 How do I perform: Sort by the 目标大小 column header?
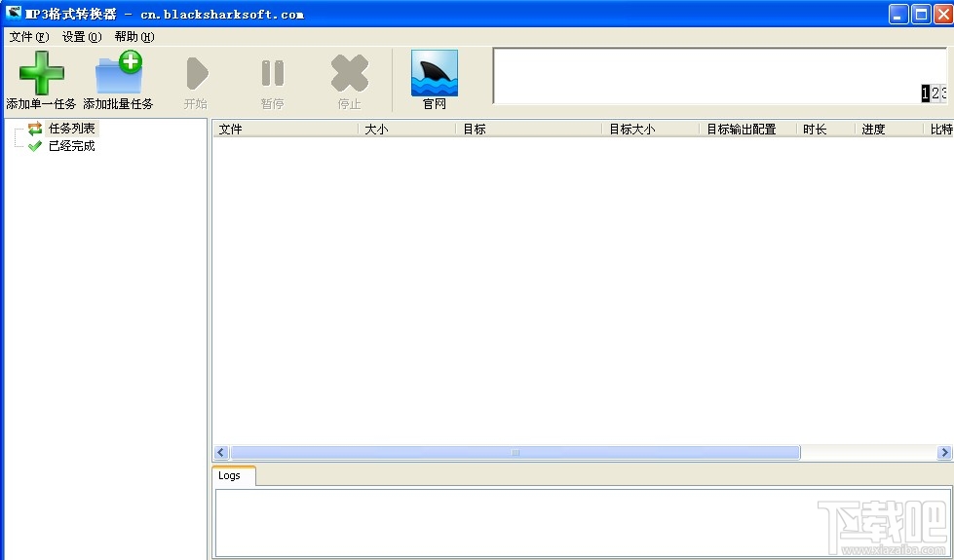(x=651, y=129)
